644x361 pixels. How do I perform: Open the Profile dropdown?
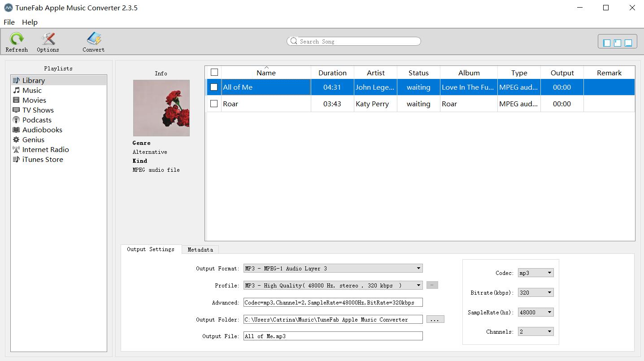pos(333,285)
